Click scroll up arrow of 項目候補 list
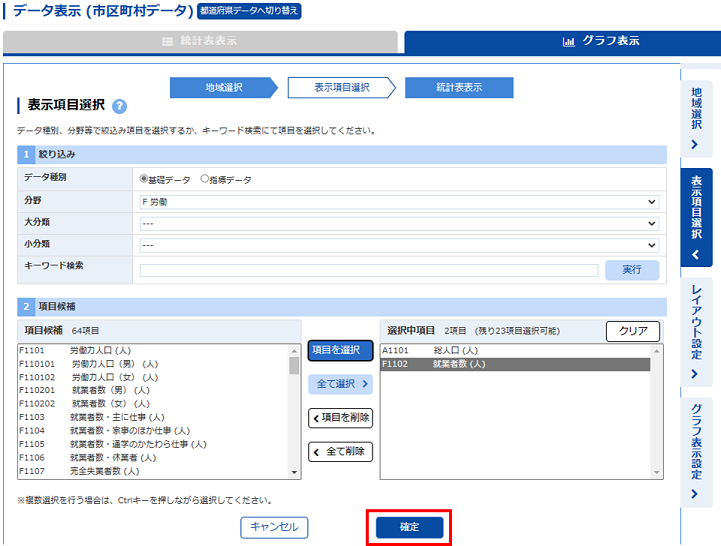This screenshot has height=546, width=721. click(x=294, y=351)
